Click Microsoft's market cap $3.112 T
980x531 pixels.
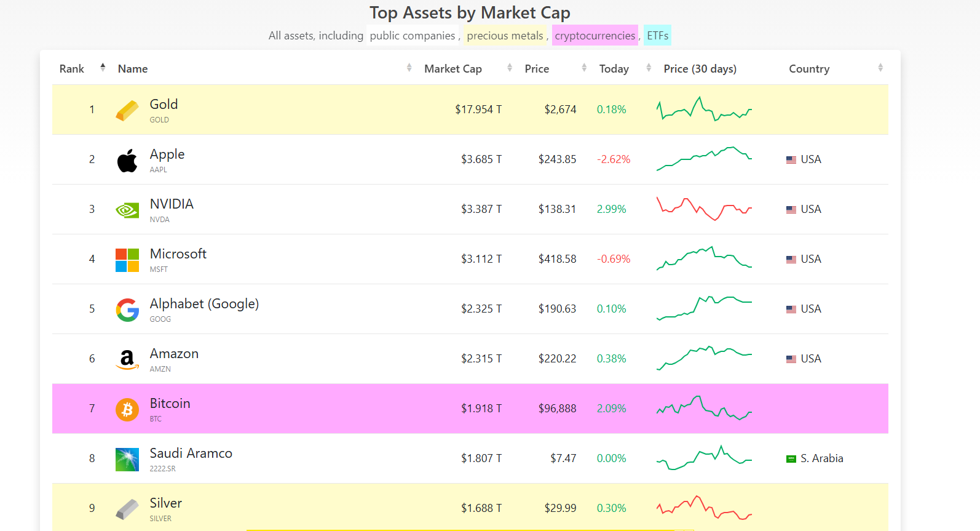(x=481, y=259)
